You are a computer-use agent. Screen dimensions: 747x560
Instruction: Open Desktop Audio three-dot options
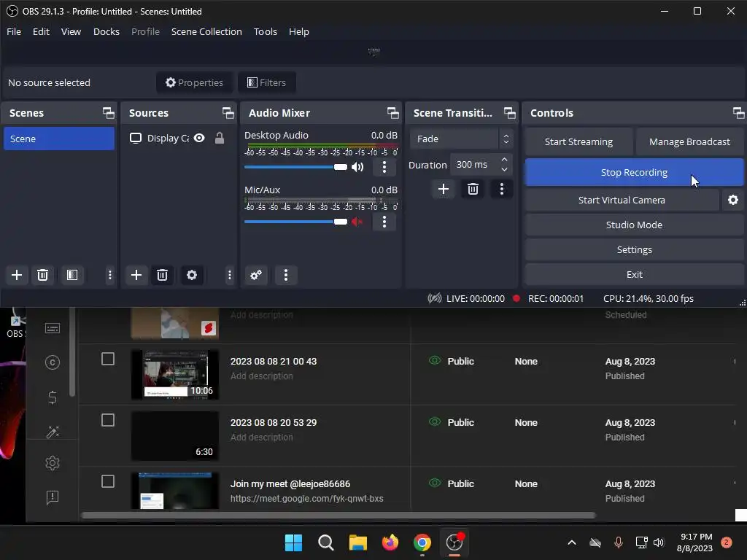pyautogui.click(x=384, y=167)
